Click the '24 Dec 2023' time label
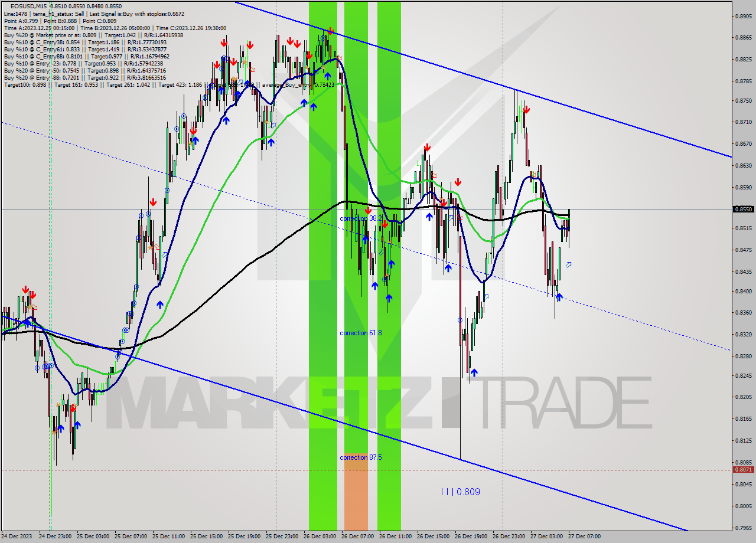Image resolution: width=756 pixels, height=543 pixels. (17, 537)
